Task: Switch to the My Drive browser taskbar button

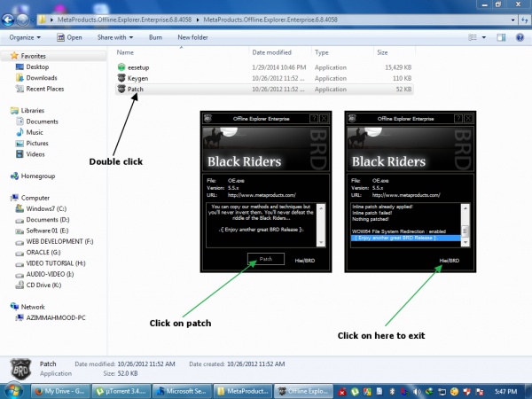Action: pyautogui.click(x=60, y=391)
